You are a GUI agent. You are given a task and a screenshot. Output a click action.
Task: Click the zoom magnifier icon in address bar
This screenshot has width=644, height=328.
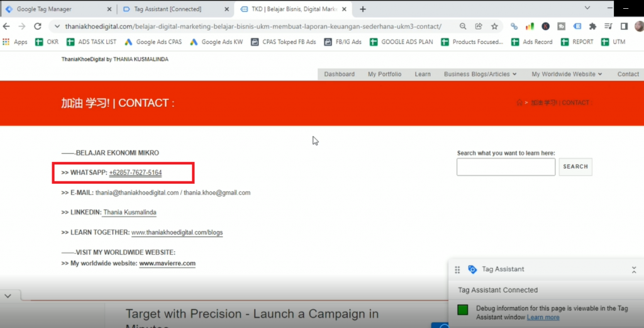point(463,26)
